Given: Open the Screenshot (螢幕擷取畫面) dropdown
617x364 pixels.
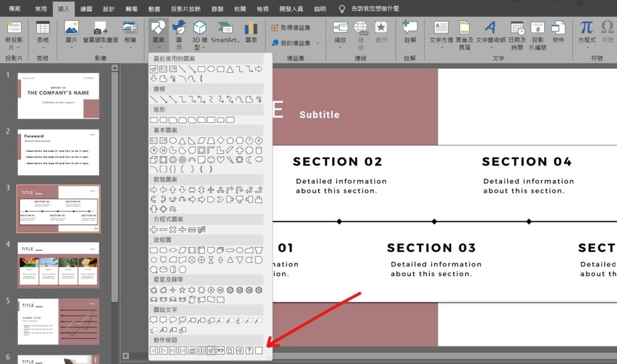Looking at the screenshot, I should click(x=101, y=36).
